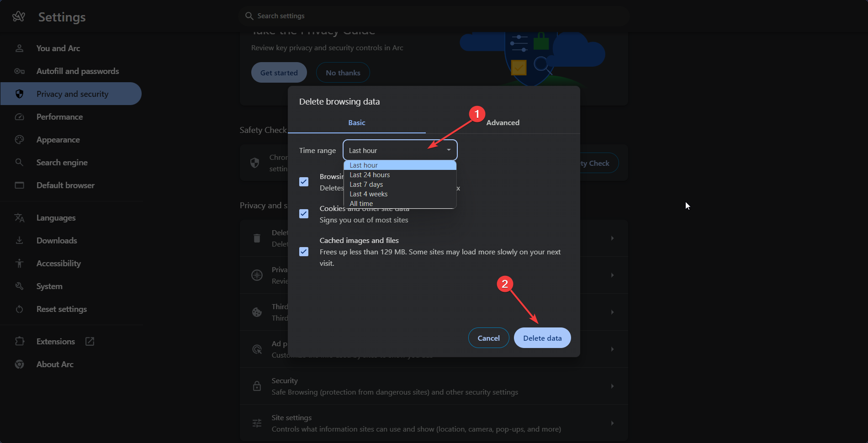Click the Downloads arrow icon
The height and width of the screenshot is (443, 868).
(x=19, y=241)
